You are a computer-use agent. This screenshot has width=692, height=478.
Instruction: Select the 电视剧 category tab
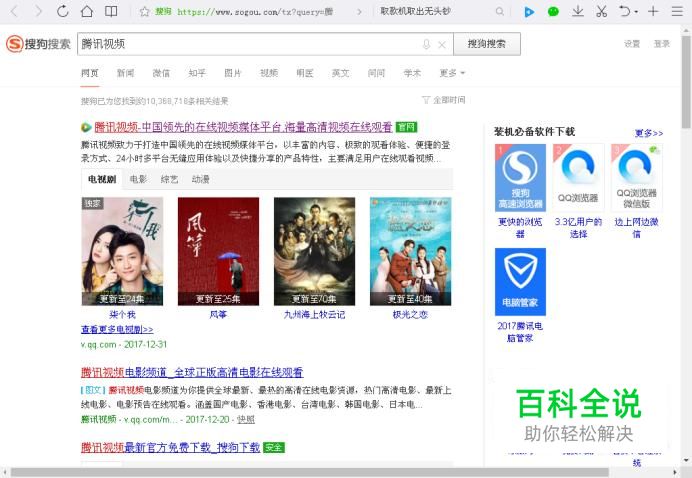point(102,179)
